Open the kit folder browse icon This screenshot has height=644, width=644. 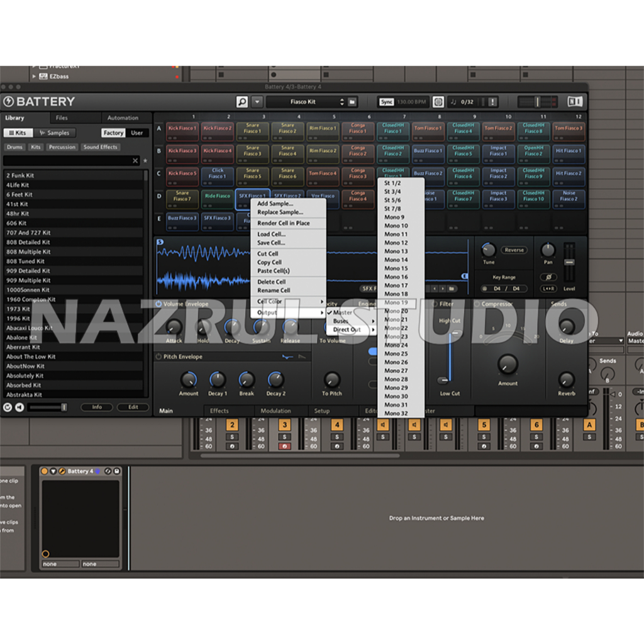pos(353,102)
